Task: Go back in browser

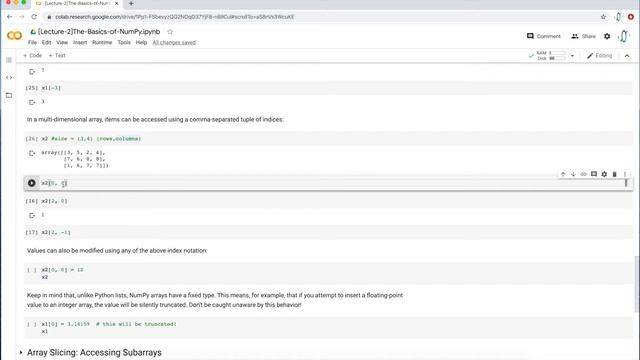Action: pyautogui.click(x=9, y=17)
